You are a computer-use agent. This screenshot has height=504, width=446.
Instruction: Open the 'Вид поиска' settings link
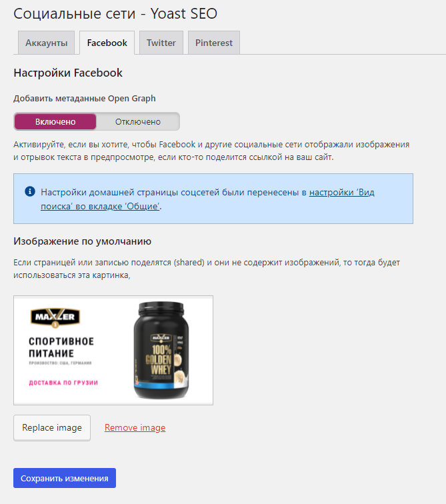coord(207,199)
